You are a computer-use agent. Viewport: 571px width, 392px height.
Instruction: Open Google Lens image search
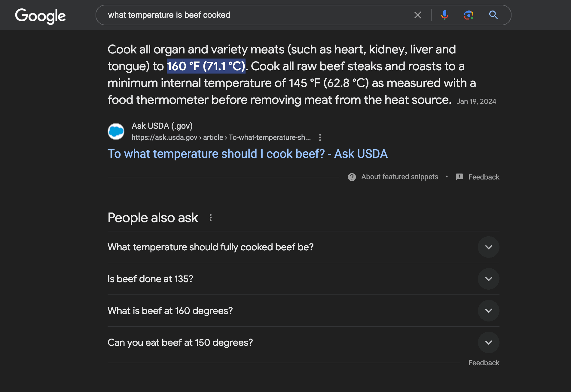point(469,15)
